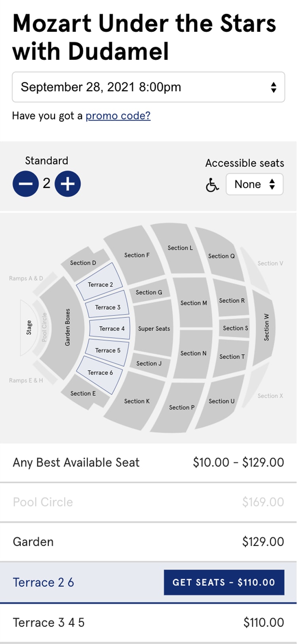Select Terrace 5 section on map
297x644 pixels.
pyautogui.click(x=108, y=350)
